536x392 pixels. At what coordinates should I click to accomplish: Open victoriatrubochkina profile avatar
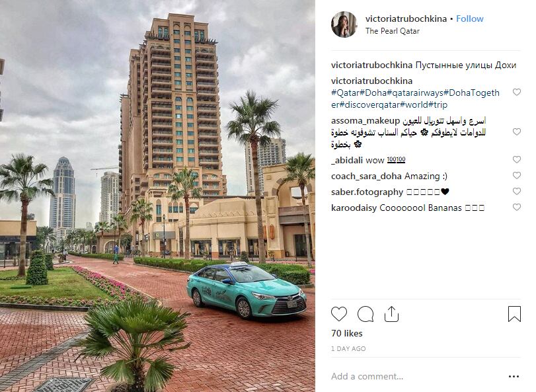point(344,24)
